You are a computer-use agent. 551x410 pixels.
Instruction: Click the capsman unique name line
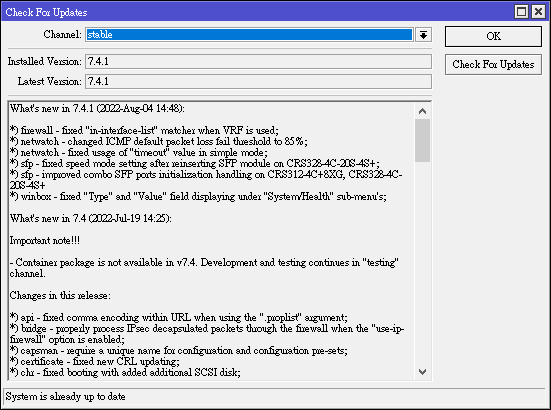pyautogui.click(x=179, y=351)
